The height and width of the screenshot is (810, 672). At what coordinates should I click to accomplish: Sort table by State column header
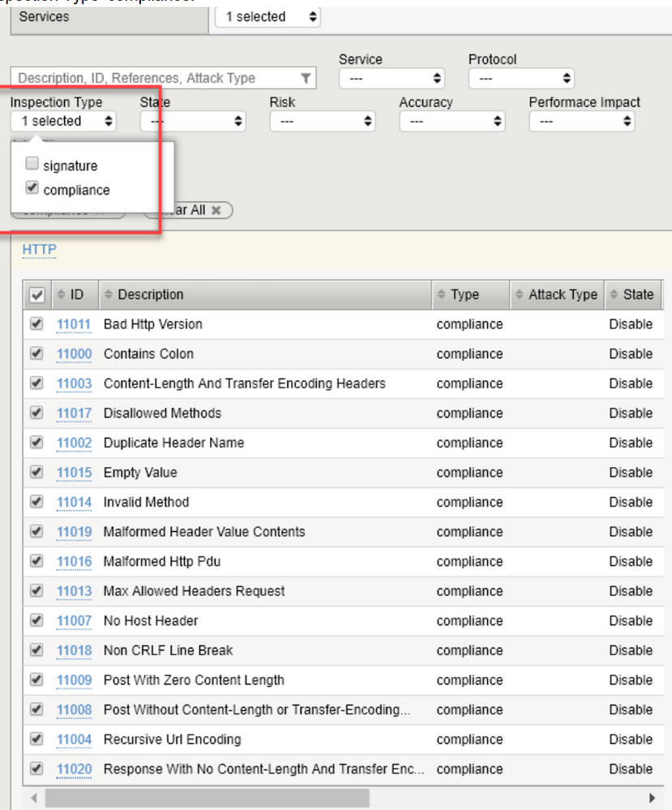(x=637, y=295)
